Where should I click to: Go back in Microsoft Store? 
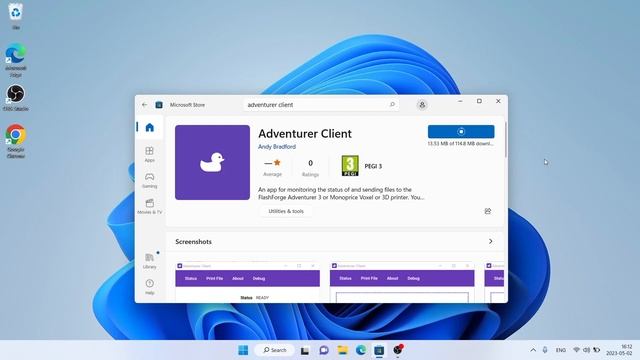(x=144, y=105)
